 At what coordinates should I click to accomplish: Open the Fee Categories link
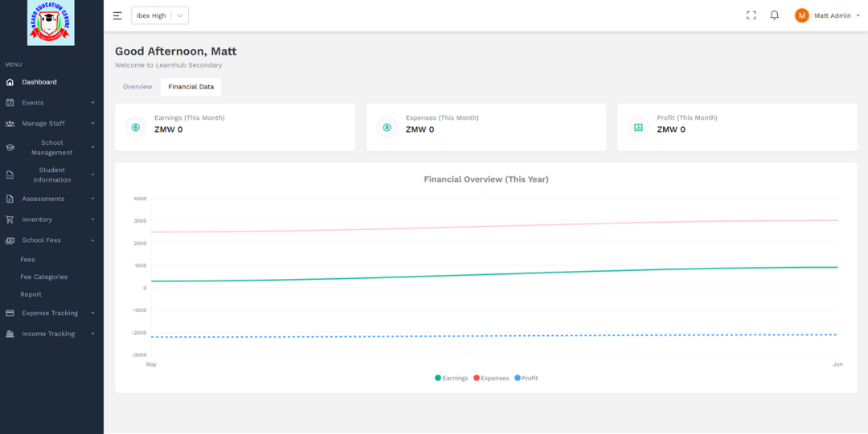pos(44,277)
